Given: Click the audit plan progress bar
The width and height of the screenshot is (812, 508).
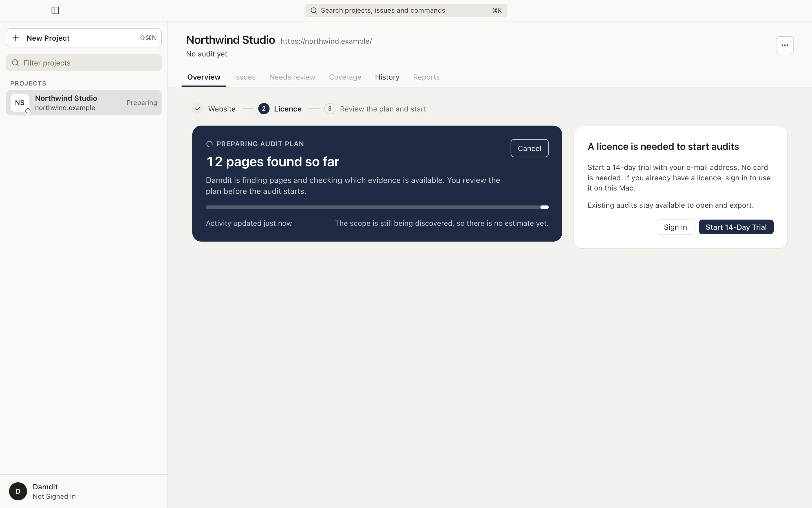Looking at the screenshot, I should point(377,207).
